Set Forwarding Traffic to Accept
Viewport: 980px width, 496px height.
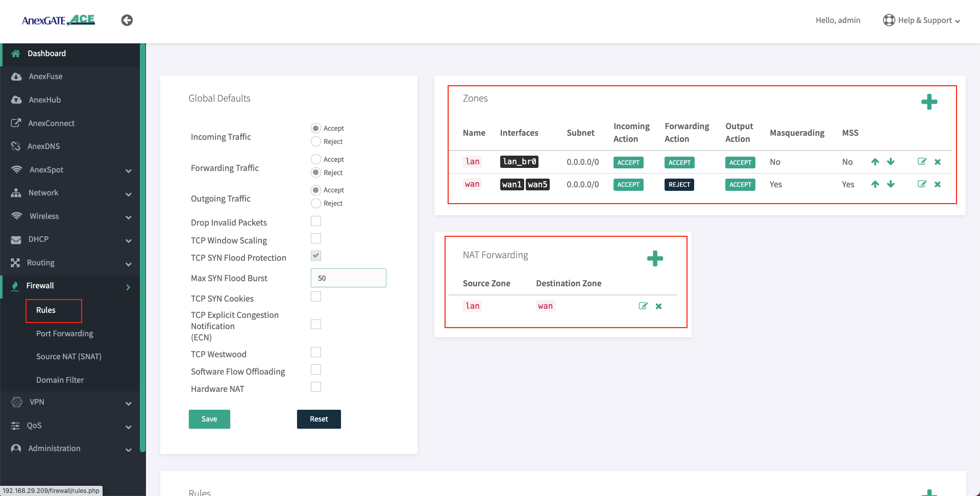click(316, 159)
